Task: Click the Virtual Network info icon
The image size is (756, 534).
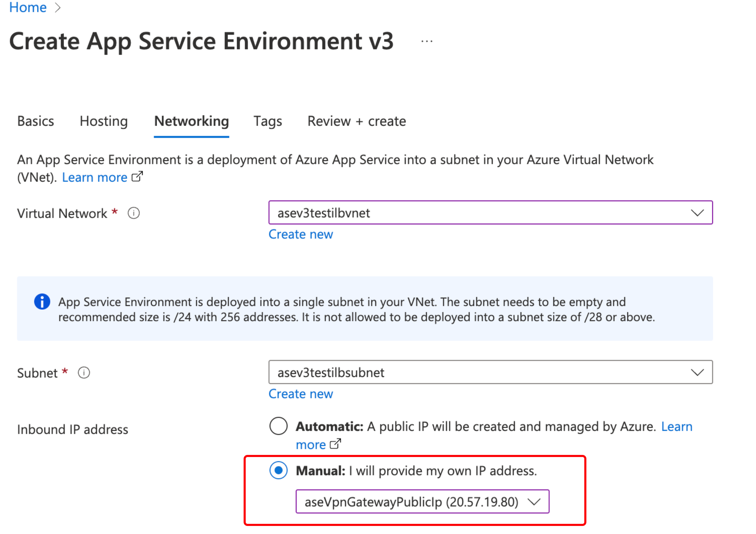Action: (x=133, y=213)
